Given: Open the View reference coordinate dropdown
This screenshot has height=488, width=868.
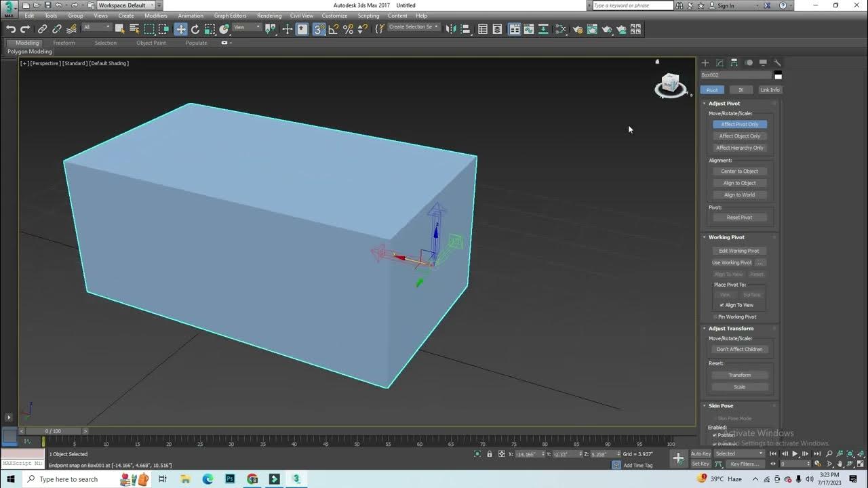Looking at the screenshot, I should click(247, 28).
